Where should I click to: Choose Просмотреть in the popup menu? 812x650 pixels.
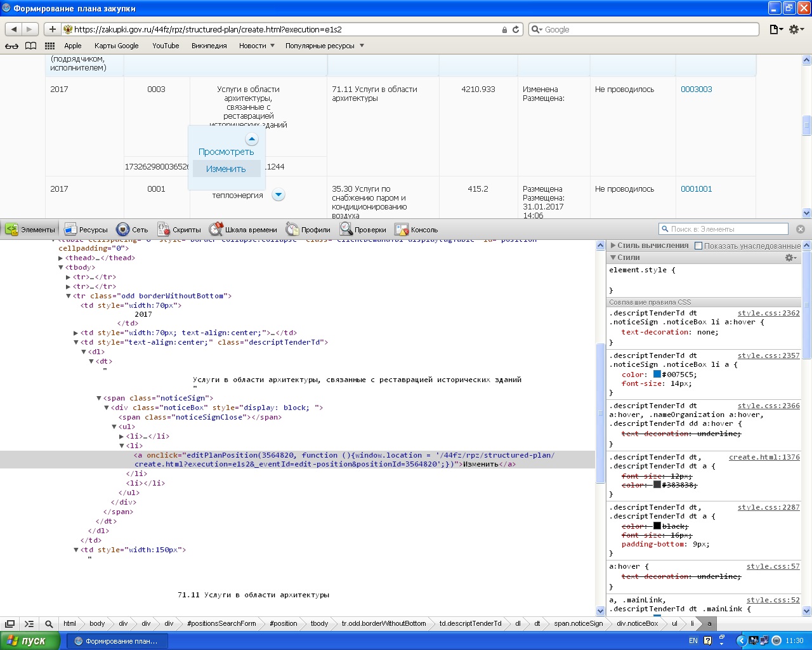[226, 152]
